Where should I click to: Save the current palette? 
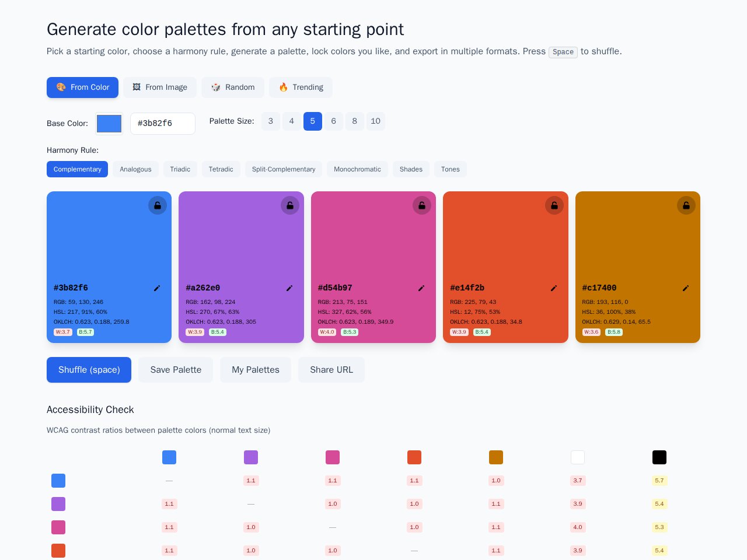coord(176,370)
